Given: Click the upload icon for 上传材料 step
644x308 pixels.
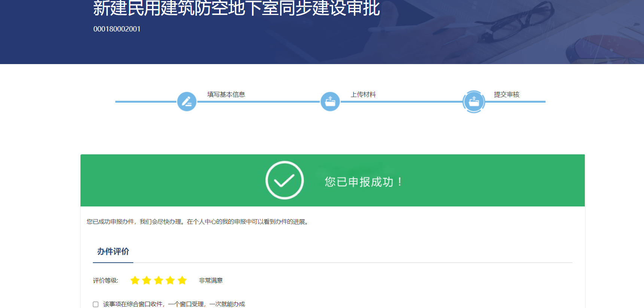Looking at the screenshot, I should (x=330, y=102).
